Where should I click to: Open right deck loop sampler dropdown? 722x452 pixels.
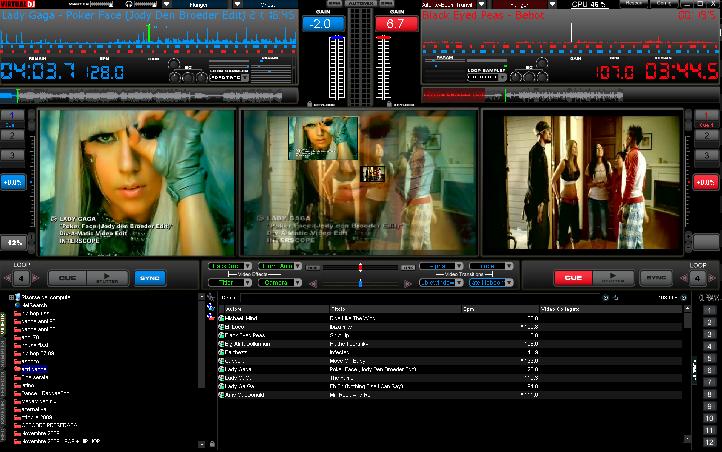click(487, 77)
